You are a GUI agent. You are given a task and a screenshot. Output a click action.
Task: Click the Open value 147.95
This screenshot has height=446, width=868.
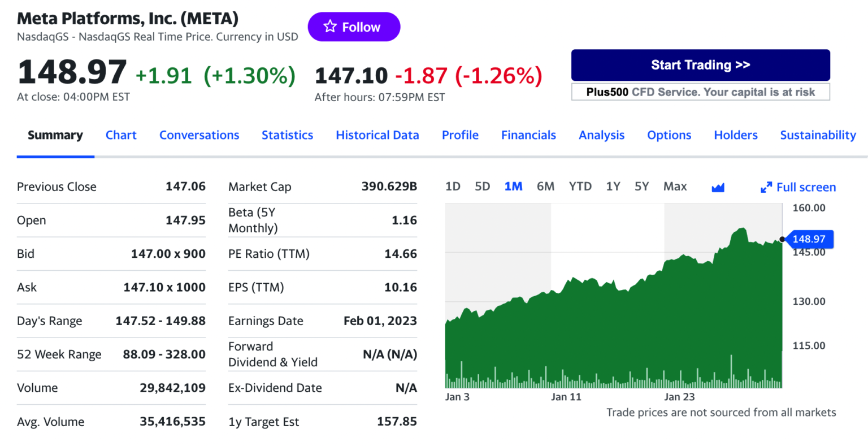point(185,220)
